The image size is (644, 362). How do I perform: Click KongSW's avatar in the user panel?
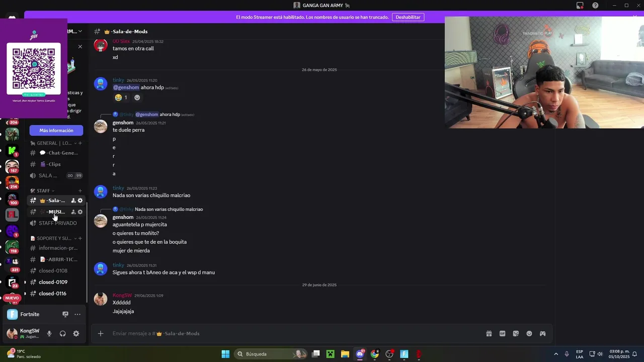coord(12,333)
